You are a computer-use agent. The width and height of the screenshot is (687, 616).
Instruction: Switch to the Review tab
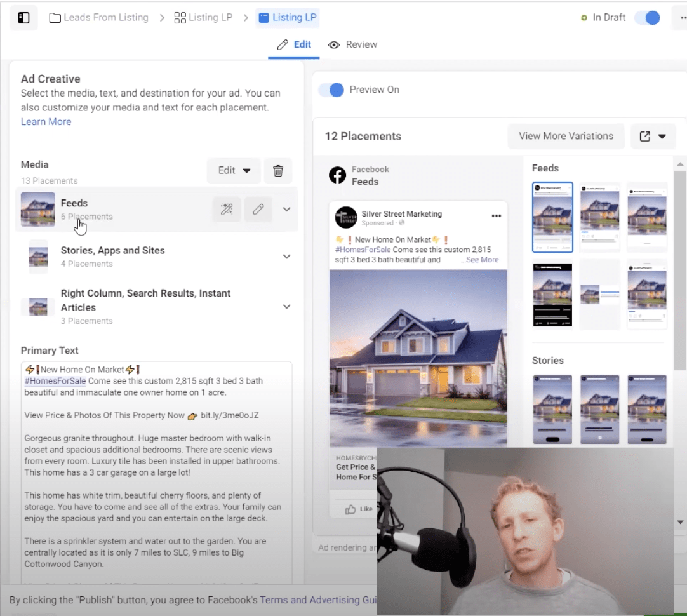[x=352, y=44]
